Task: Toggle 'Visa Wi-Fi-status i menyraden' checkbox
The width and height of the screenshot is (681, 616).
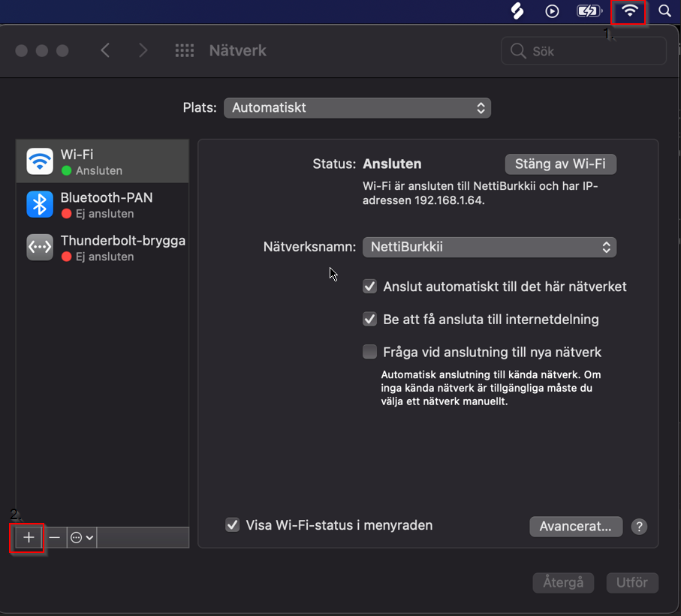Action: [233, 525]
